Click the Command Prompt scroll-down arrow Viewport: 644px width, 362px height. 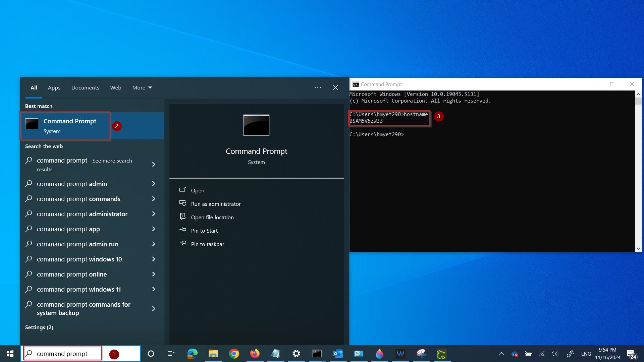point(638,248)
